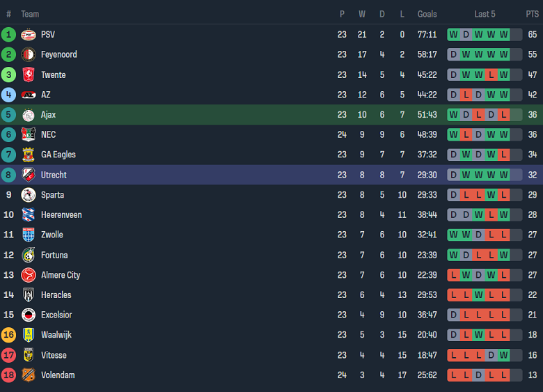Click the AZ club crest icon

(29, 95)
